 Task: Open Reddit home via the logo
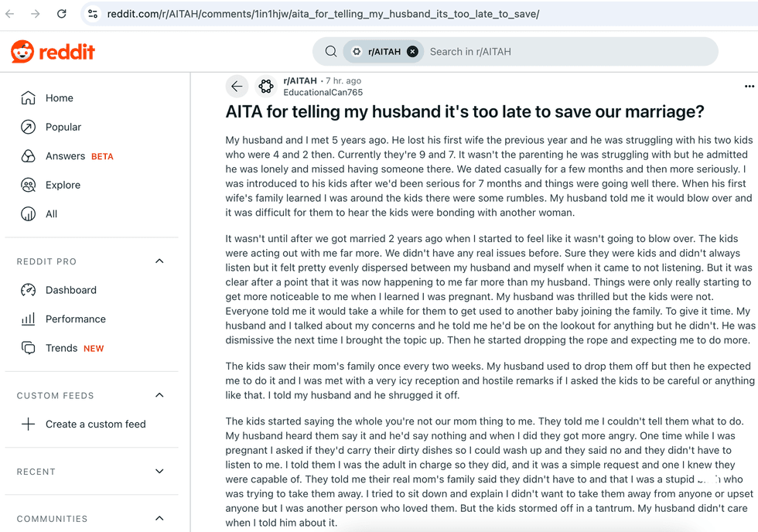pos(53,52)
